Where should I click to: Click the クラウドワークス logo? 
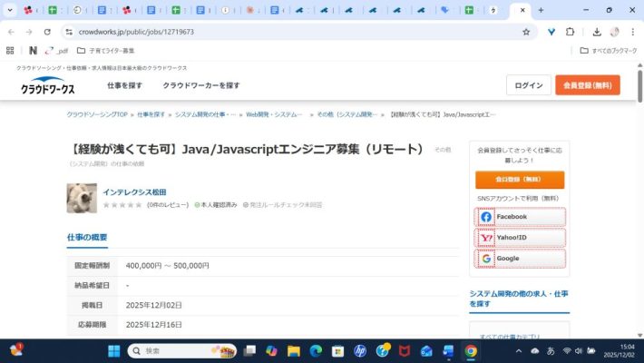[48, 85]
